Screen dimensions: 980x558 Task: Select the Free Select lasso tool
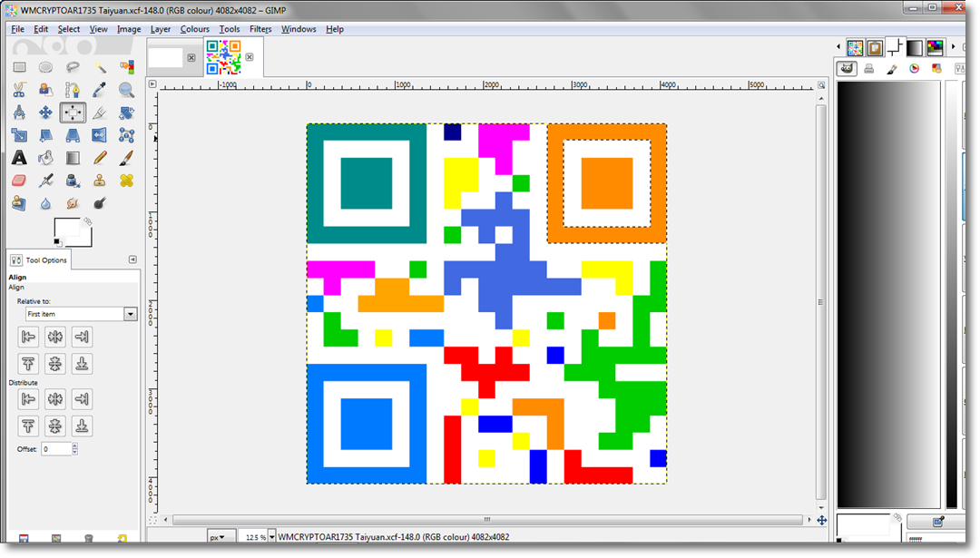pyautogui.click(x=73, y=67)
